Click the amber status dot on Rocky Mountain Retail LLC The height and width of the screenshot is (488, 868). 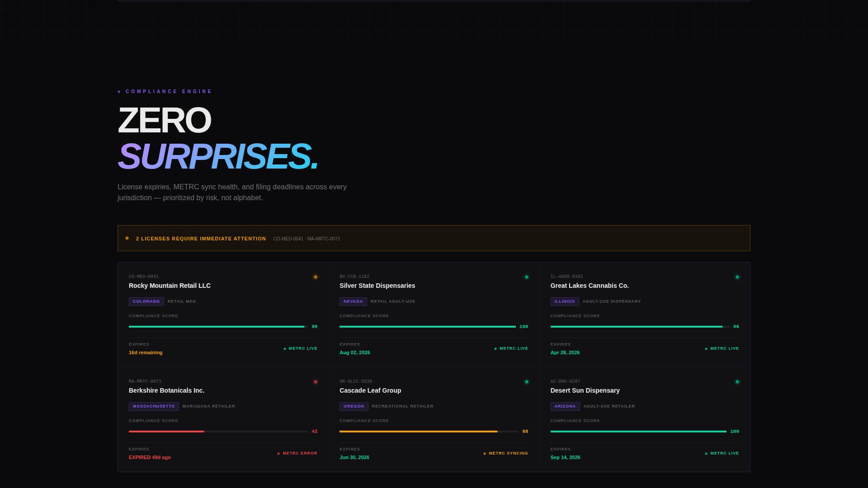pyautogui.click(x=315, y=277)
